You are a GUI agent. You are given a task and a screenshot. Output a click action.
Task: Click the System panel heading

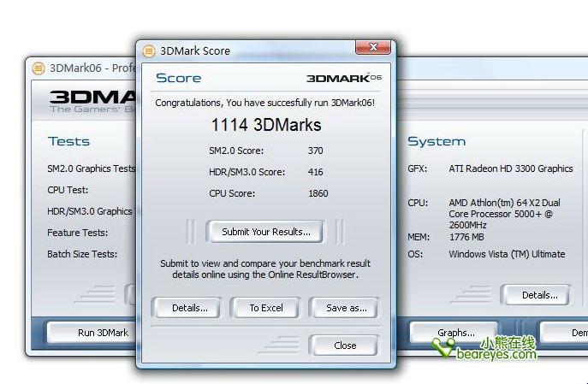tap(436, 141)
